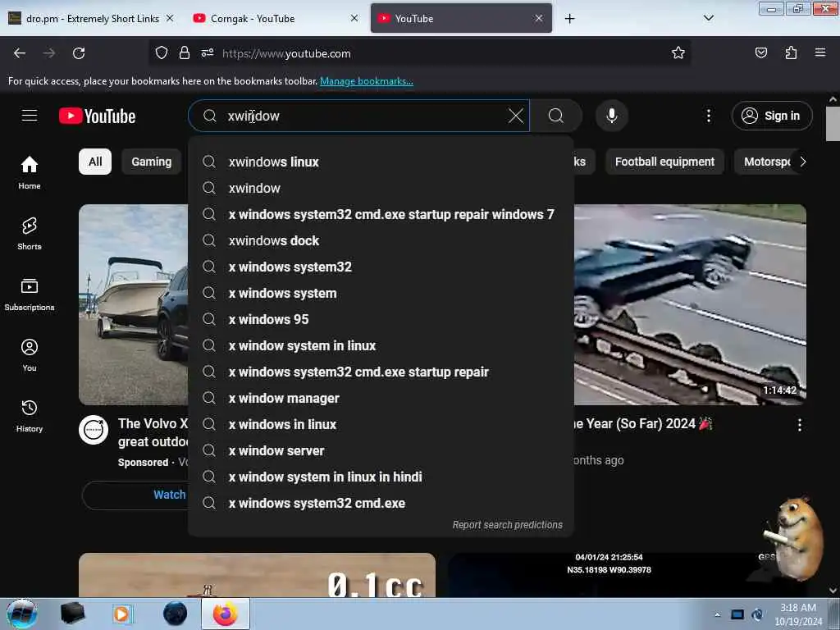Viewport: 840px width, 630px height.
Task: Start voice search with microphone icon
Action: (612, 116)
